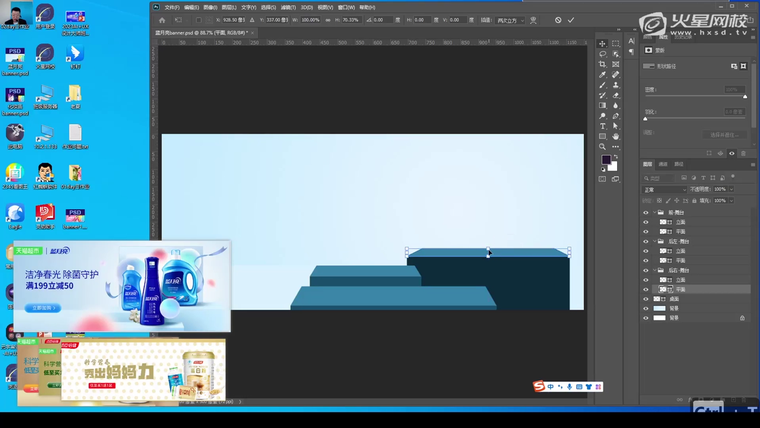Collapse the 后左-舞台 layer group

point(654,242)
